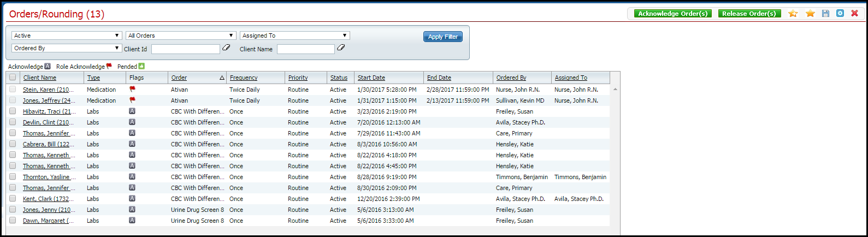This screenshot has height=237, width=868.
Task: Sort by Priority column header
Action: tap(298, 78)
